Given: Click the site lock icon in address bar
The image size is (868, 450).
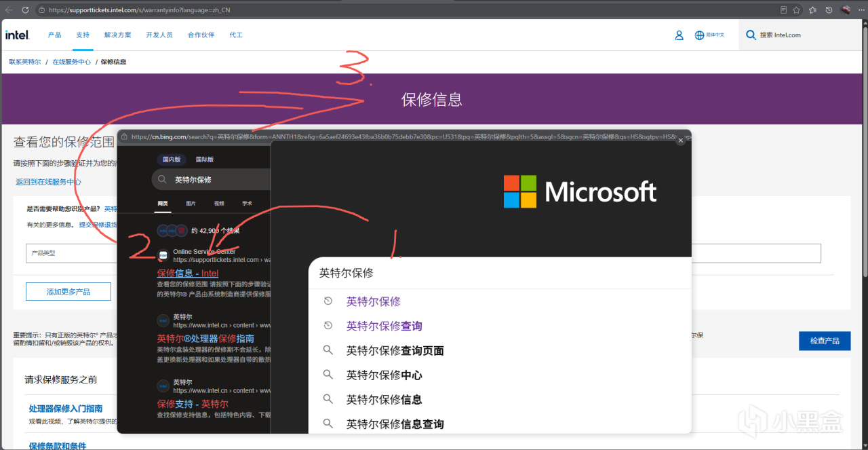Looking at the screenshot, I should (x=41, y=10).
